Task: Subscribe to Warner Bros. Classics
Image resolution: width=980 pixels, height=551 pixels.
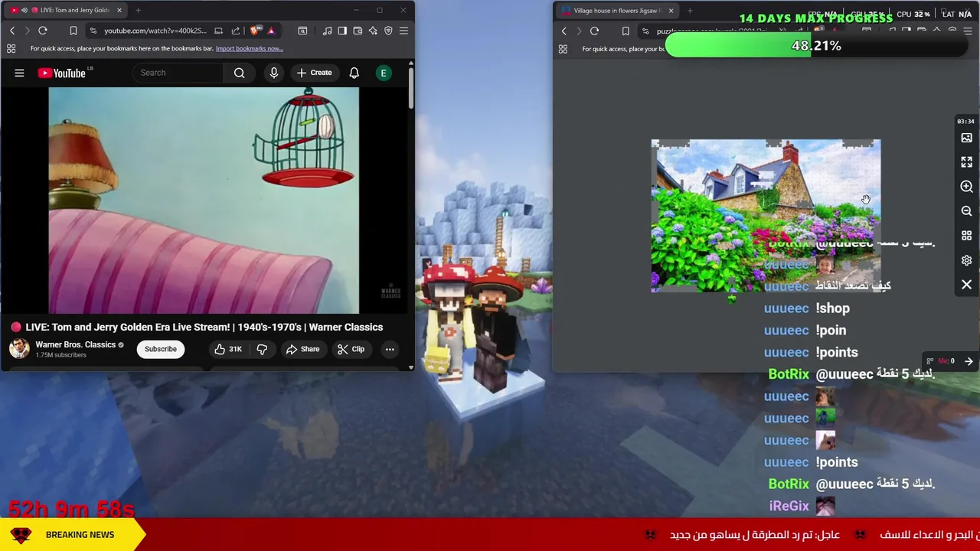Action: [161, 349]
